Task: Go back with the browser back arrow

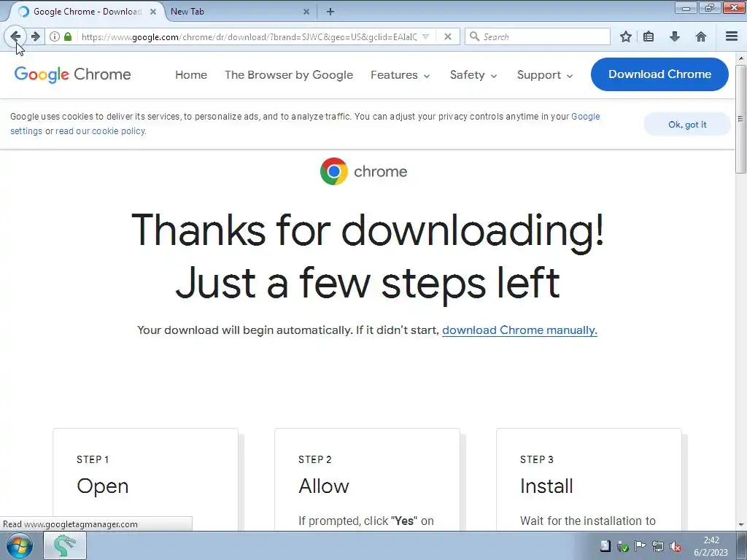Action: tap(15, 36)
